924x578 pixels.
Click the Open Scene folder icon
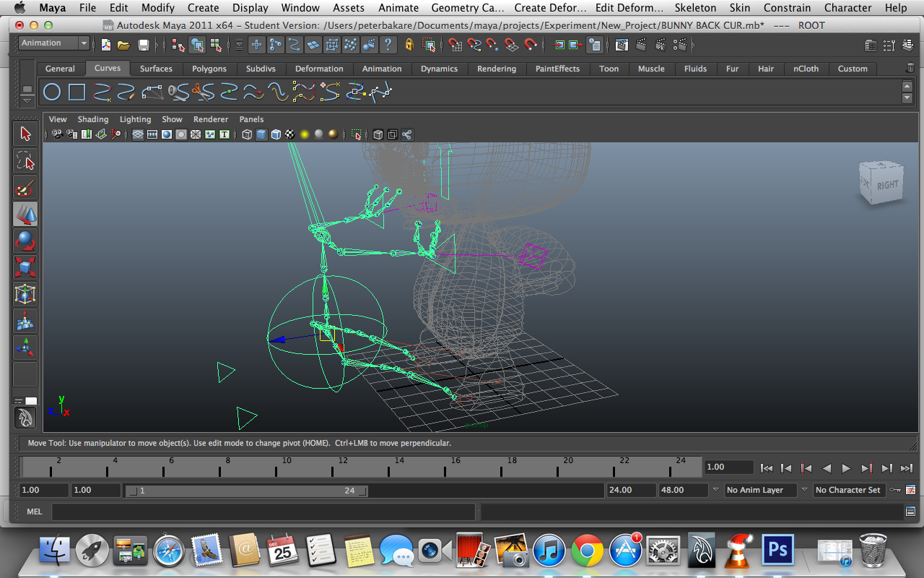click(123, 45)
